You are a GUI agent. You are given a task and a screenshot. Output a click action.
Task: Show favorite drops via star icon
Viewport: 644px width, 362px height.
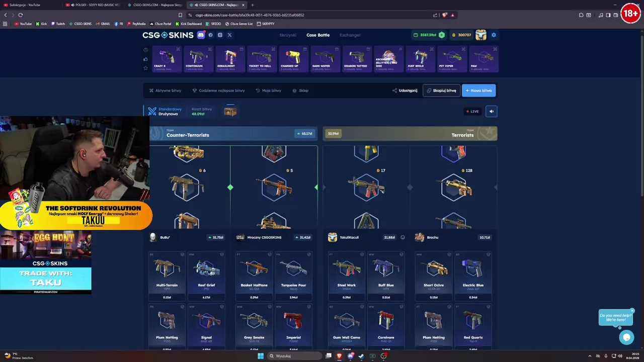(145, 68)
